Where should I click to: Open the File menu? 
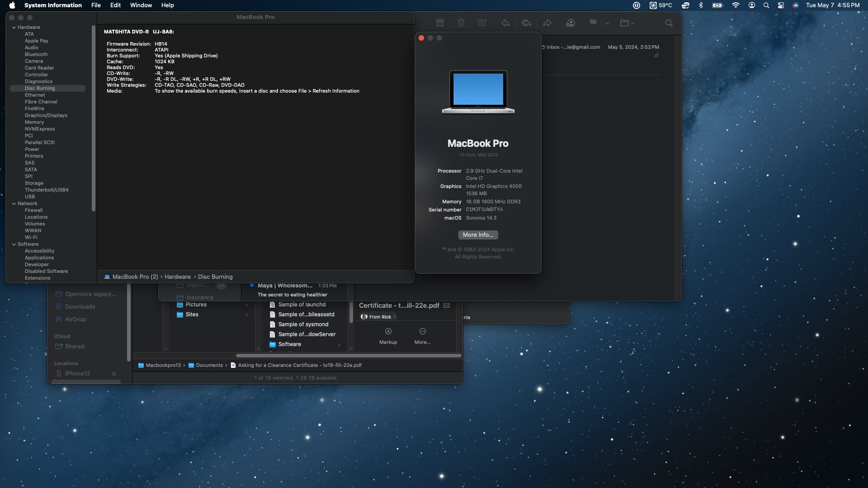pyautogui.click(x=96, y=5)
